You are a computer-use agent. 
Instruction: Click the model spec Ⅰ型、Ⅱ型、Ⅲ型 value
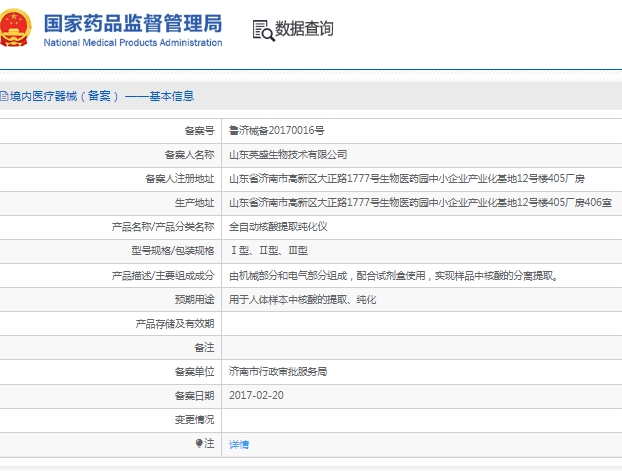click(269, 251)
